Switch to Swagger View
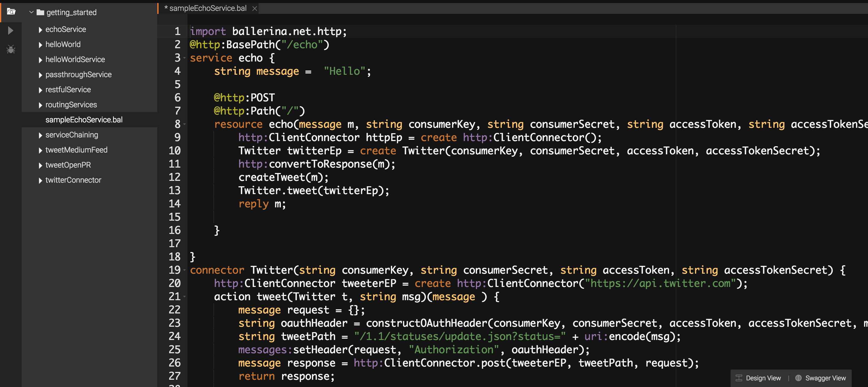Screen dimensions: 868x387 [x=825, y=378]
